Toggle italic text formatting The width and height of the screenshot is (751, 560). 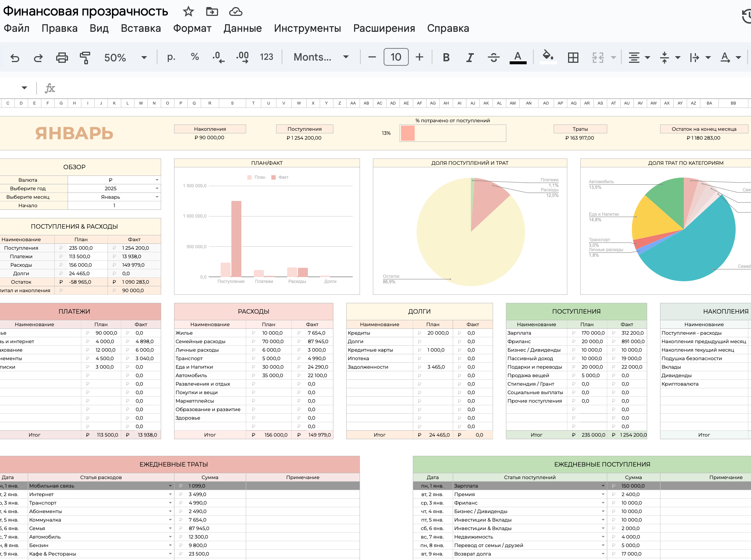click(x=470, y=57)
